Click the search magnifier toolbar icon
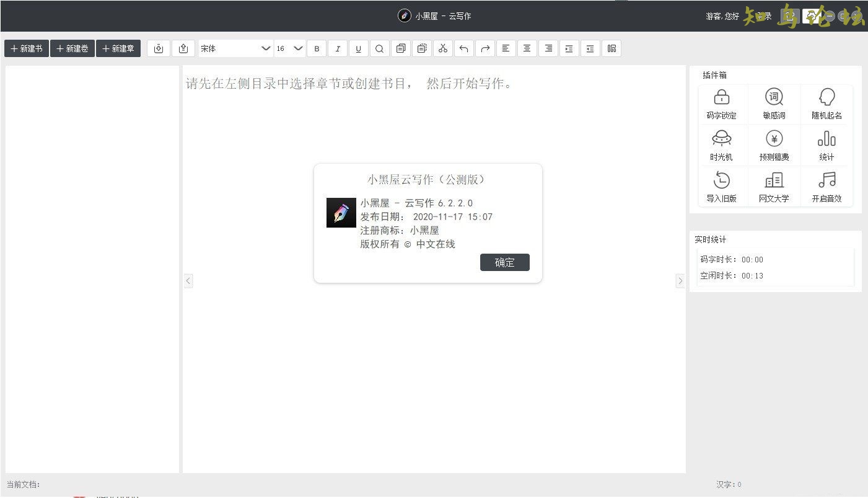 tap(380, 48)
